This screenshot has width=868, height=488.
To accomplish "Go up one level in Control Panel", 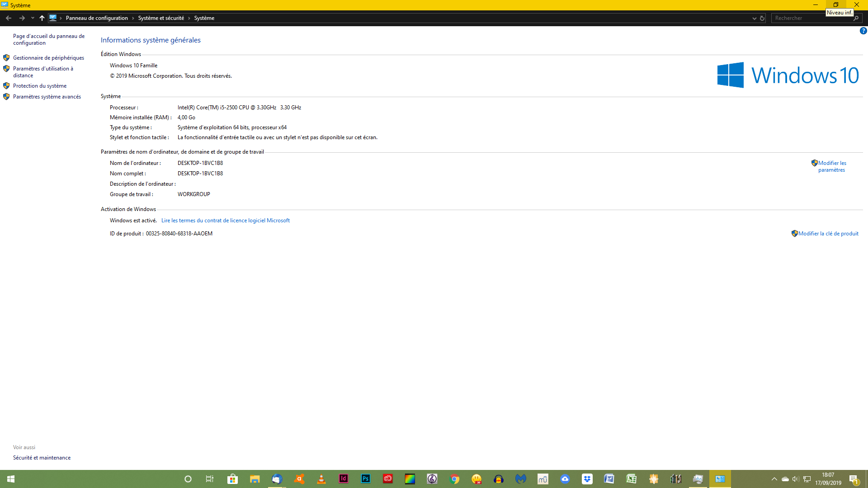I will [x=42, y=18].
